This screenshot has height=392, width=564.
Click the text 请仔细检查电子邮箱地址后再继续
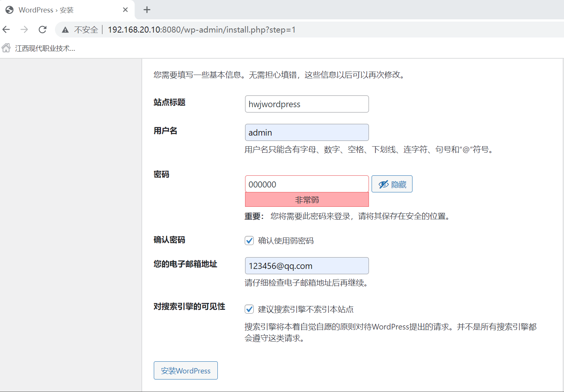point(306,283)
